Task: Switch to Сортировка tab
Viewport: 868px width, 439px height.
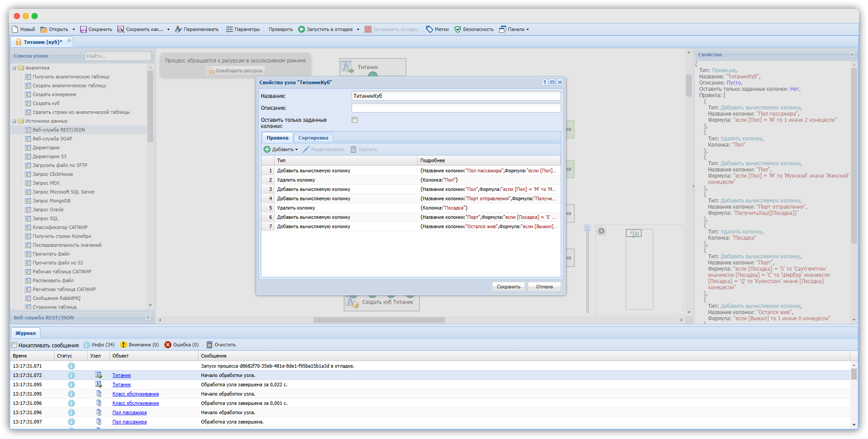Action: coord(313,138)
